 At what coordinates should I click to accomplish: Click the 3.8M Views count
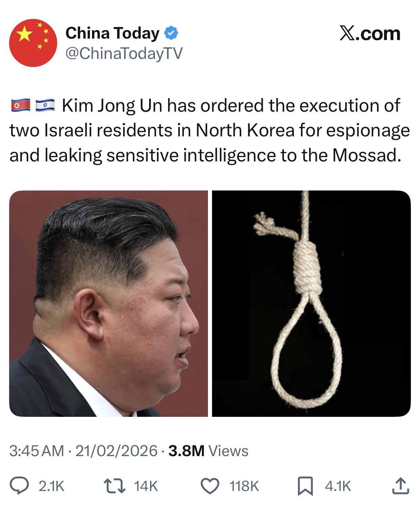208,451
